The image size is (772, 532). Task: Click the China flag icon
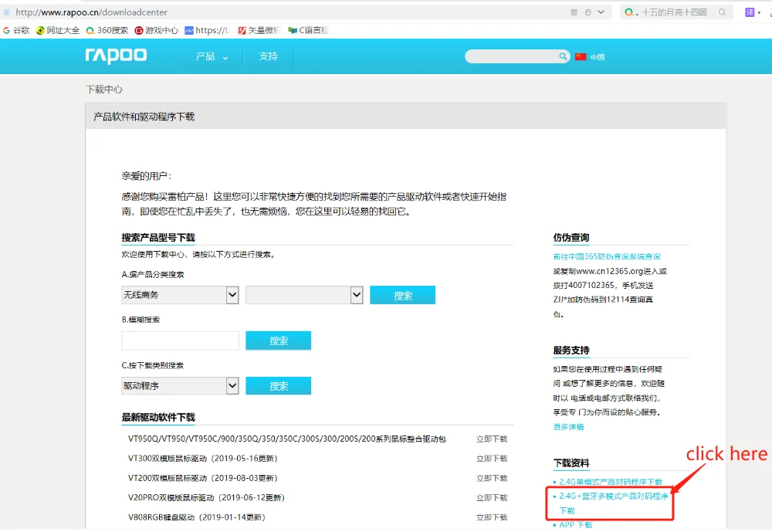coord(581,56)
